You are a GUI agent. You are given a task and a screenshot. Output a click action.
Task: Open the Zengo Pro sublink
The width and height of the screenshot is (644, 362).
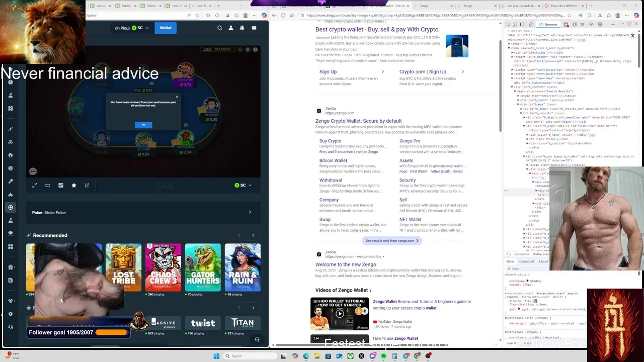point(410,141)
